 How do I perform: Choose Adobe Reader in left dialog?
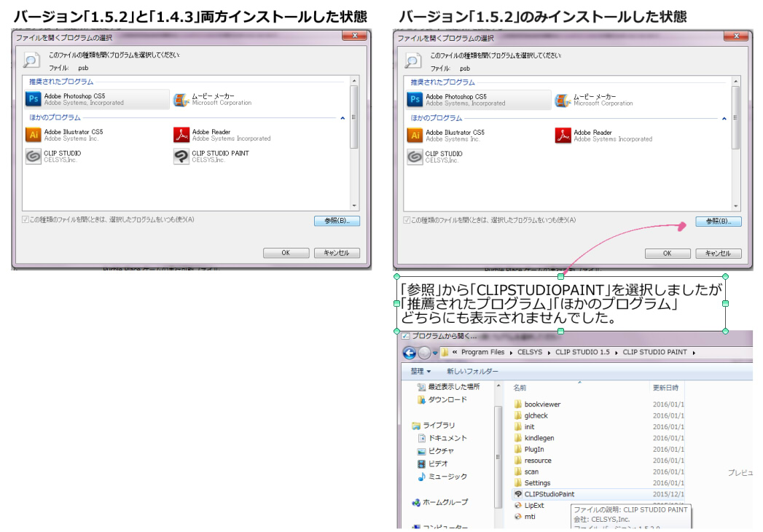pyautogui.click(x=222, y=135)
